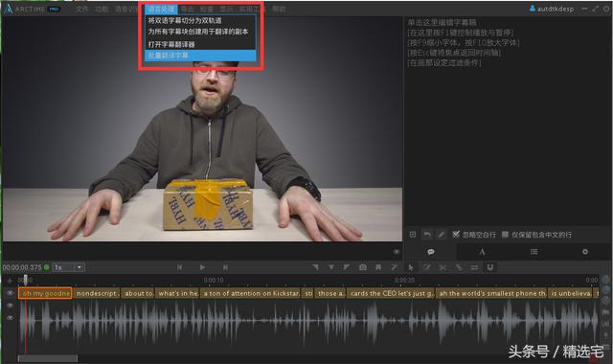This screenshot has width=613, height=364.
Task: Select the 'about to' subtitle block
Action: (138, 293)
